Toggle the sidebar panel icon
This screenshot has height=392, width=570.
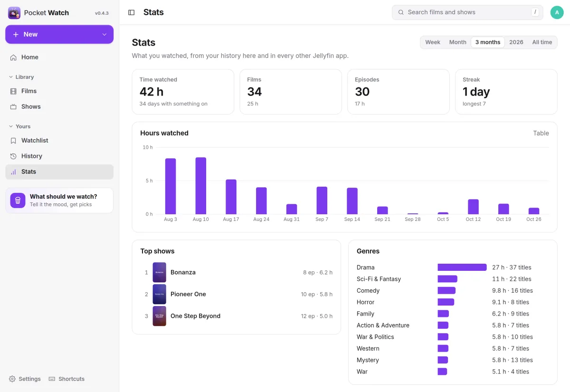pos(132,12)
